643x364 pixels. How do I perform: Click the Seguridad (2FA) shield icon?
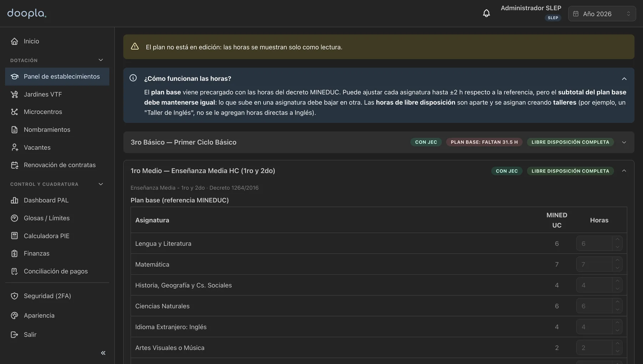coord(14,296)
